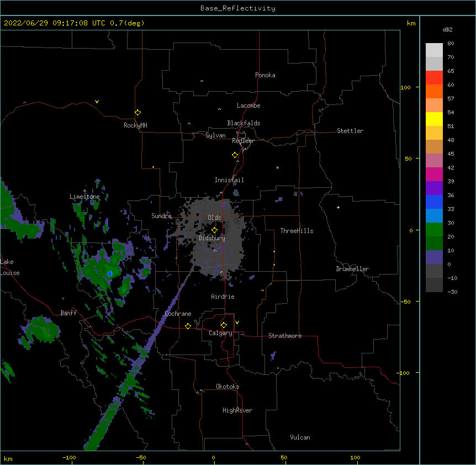The height and width of the screenshot is (465, 476).
Task: Click the Innisfail city label
Action: click(229, 180)
